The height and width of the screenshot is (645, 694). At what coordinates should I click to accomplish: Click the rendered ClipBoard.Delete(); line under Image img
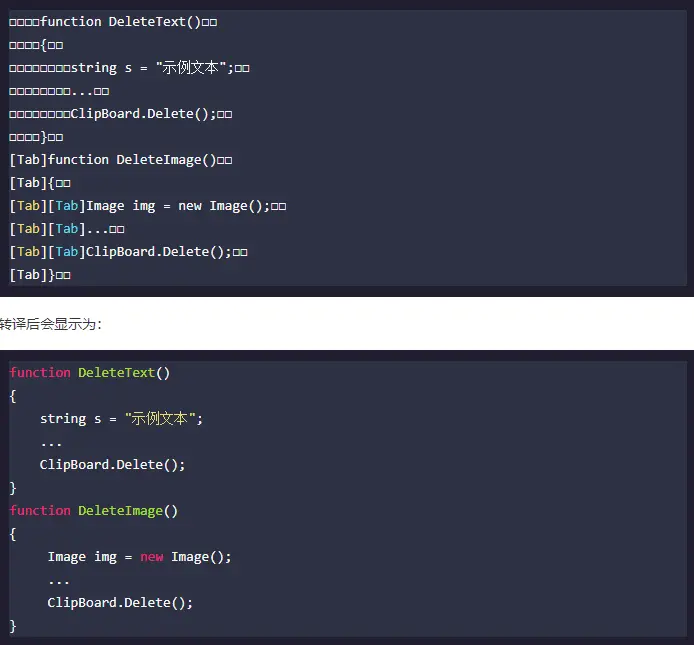[120, 603]
